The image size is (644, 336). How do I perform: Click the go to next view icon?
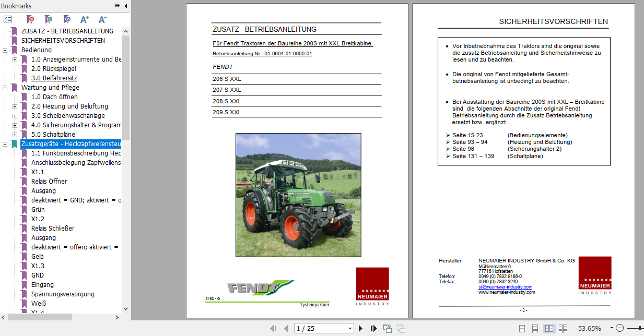coord(401,328)
